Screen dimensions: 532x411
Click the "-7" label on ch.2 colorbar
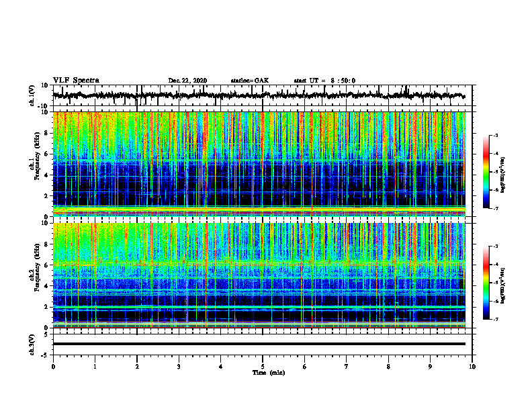pos(496,319)
